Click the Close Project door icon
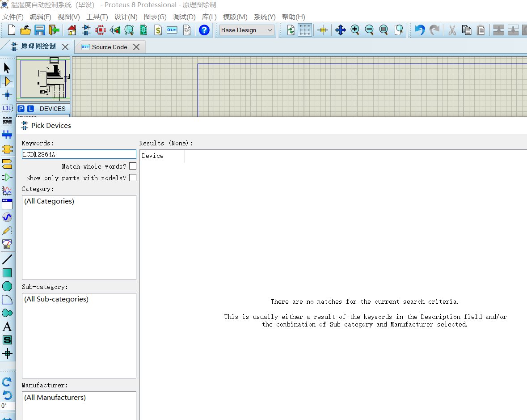 point(54,30)
